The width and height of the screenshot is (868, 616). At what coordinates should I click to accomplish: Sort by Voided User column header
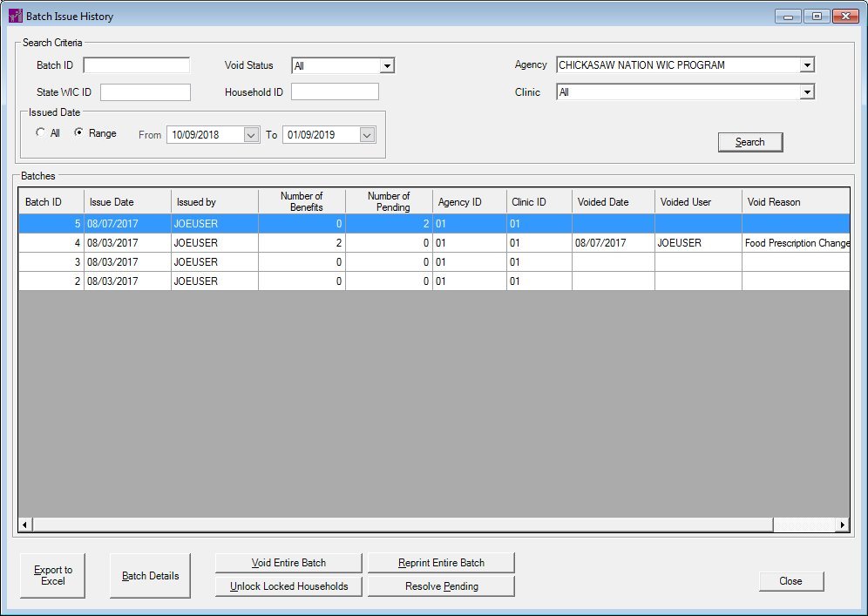pos(698,201)
